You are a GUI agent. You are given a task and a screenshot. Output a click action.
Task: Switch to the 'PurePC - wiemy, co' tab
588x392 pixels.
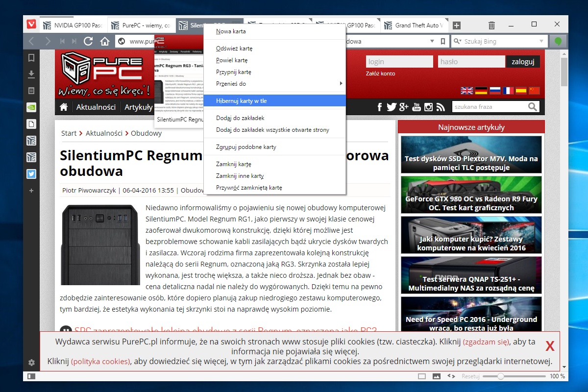(x=141, y=25)
